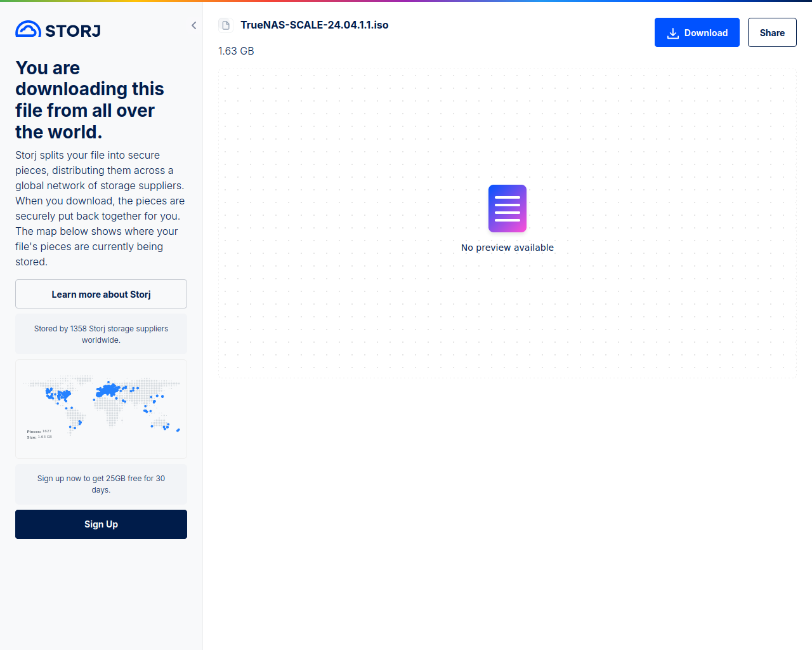This screenshot has height=650, width=812.
Task: Click the world map of storage pieces
Action: click(101, 409)
